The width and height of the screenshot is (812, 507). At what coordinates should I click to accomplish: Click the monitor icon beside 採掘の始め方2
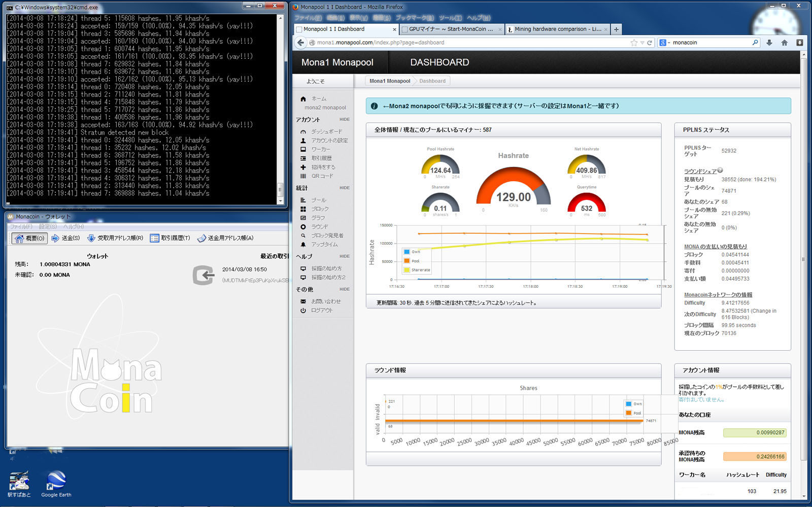(303, 278)
